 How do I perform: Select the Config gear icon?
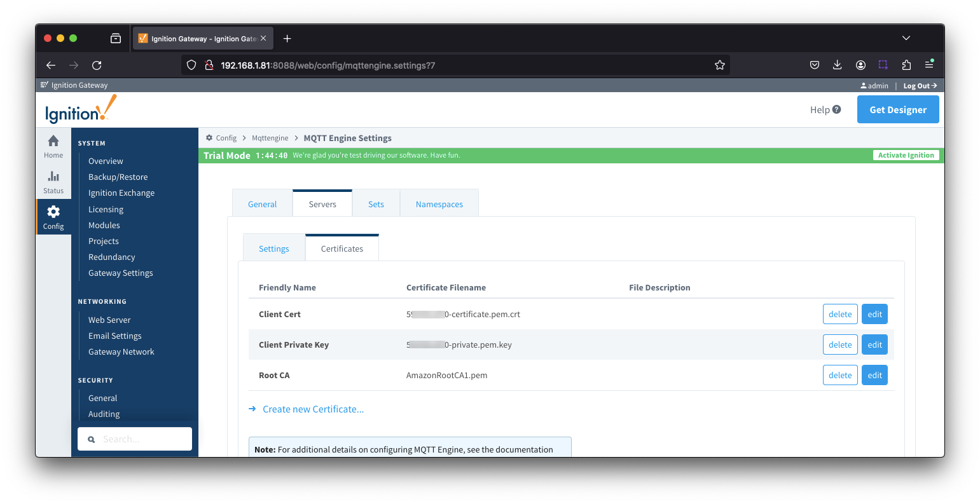point(53,212)
